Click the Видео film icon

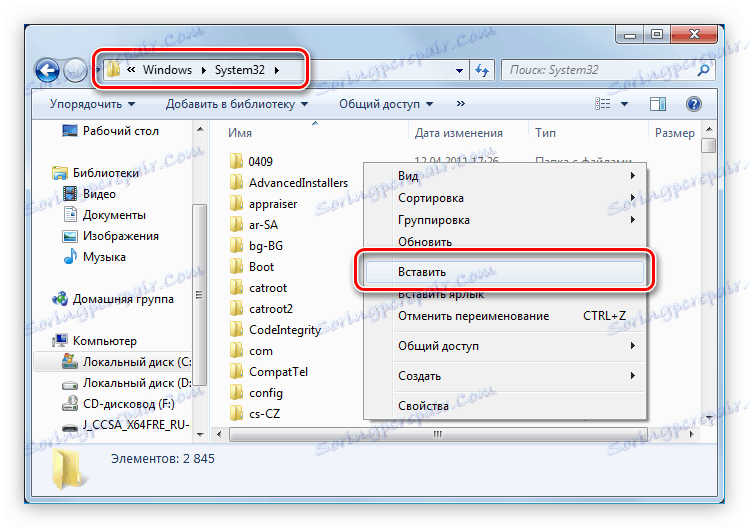(70, 194)
